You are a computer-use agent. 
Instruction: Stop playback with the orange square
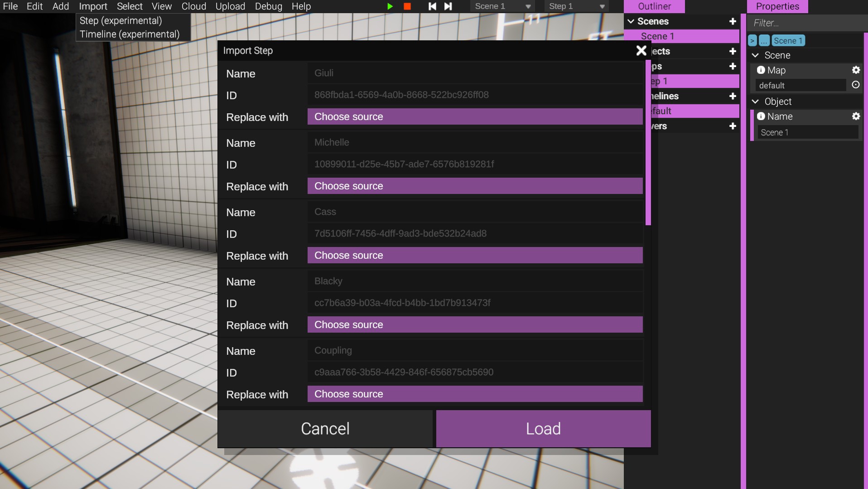click(x=407, y=6)
